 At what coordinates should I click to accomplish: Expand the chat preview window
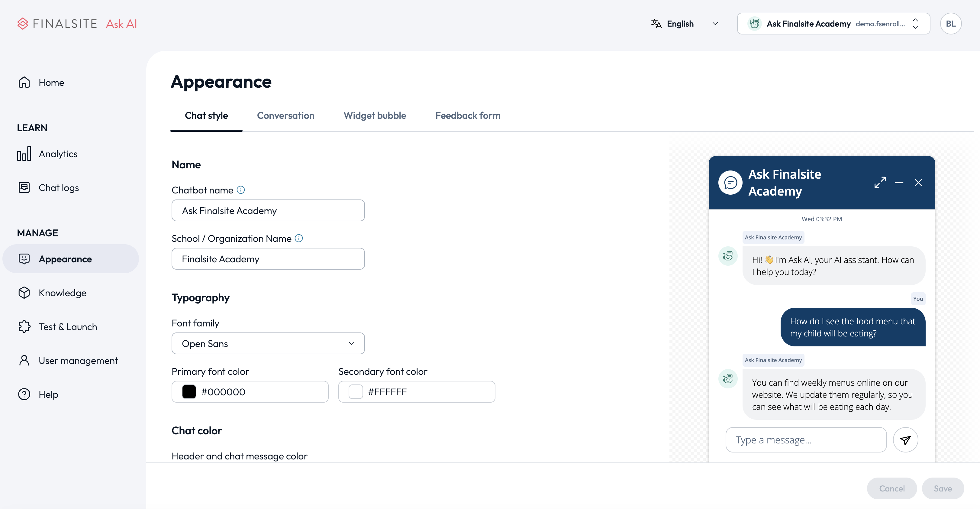pyautogui.click(x=880, y=182)
